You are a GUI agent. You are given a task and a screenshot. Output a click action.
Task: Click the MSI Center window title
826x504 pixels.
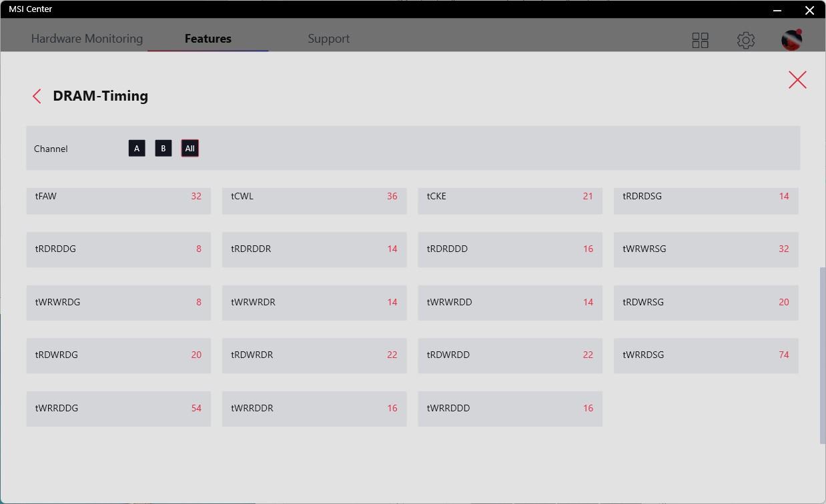(x=31, y=9)
